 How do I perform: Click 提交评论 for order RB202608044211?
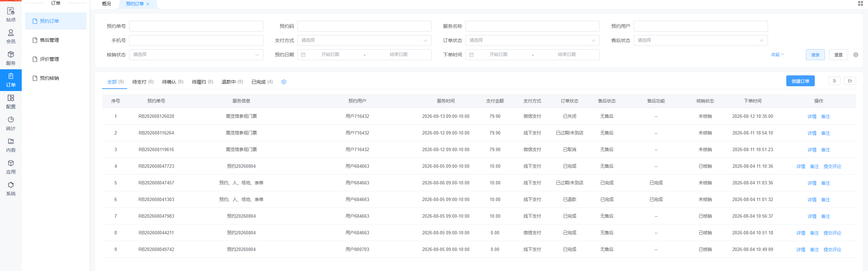coord(832,233)
